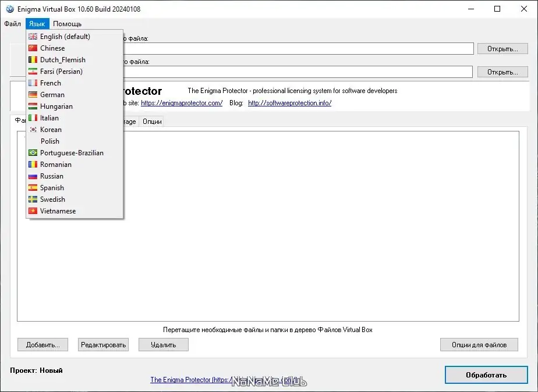The image size is (538, 392).
Task: Click second Открыть... button for output file
Action: [502, 72]
